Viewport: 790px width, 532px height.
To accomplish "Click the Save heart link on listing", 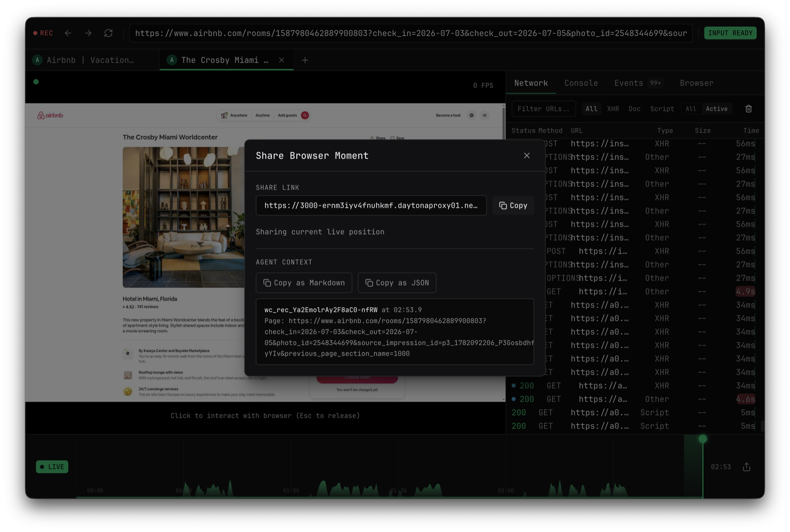I will point(398,138).
